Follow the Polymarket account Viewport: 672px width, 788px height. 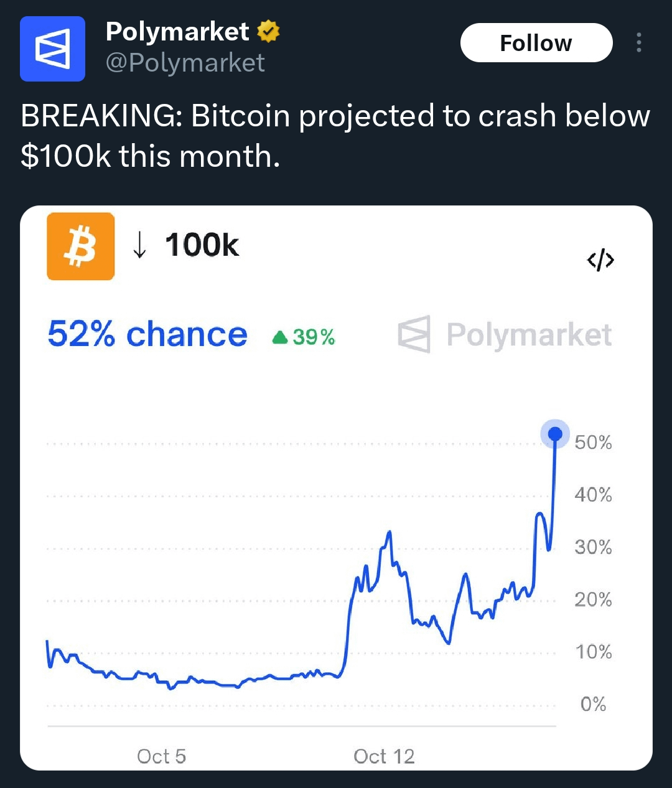click(x=536, y=42)
